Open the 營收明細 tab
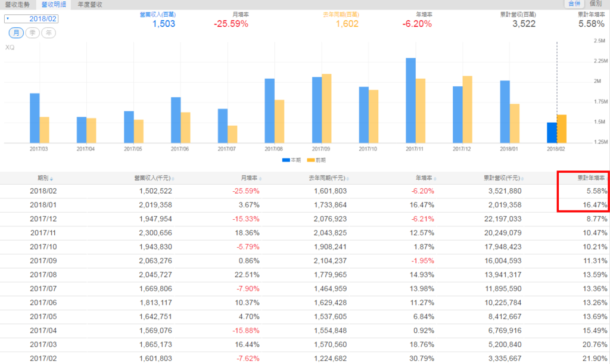The width and height of the screenshot is (610, 364). click(54, 4)
